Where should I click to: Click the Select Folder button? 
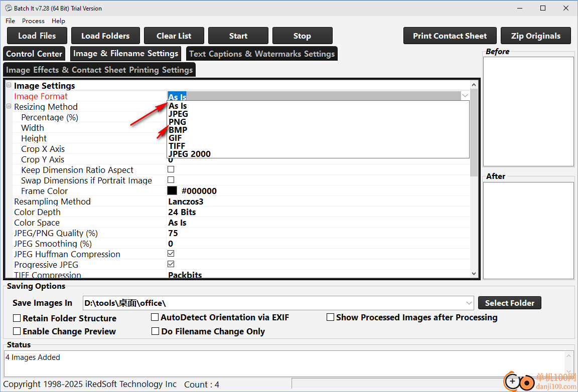(509, 303)
